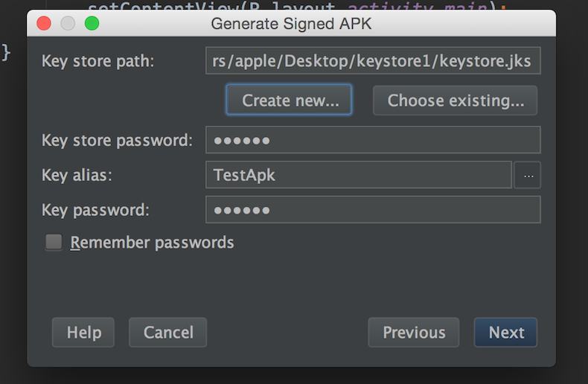The image size is (588, 384).
Task: Open Help for signed APK dialog
Action: click(83, 333)
